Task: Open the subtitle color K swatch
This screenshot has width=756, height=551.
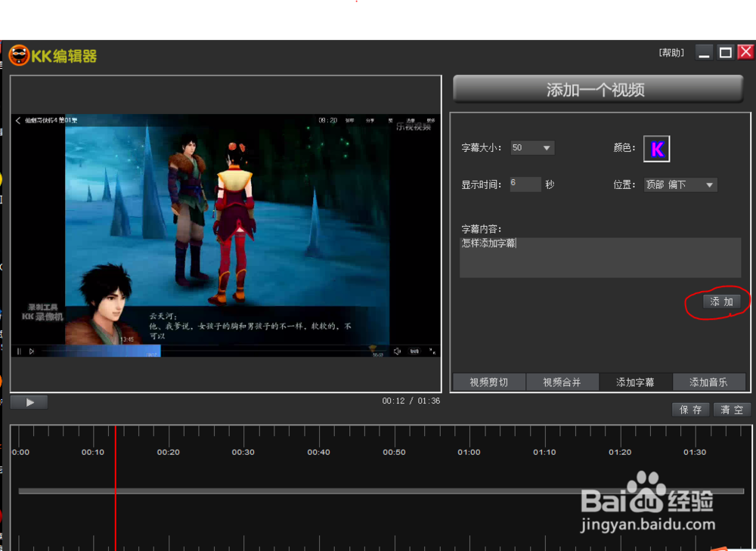Action: [x=657, y=149]
